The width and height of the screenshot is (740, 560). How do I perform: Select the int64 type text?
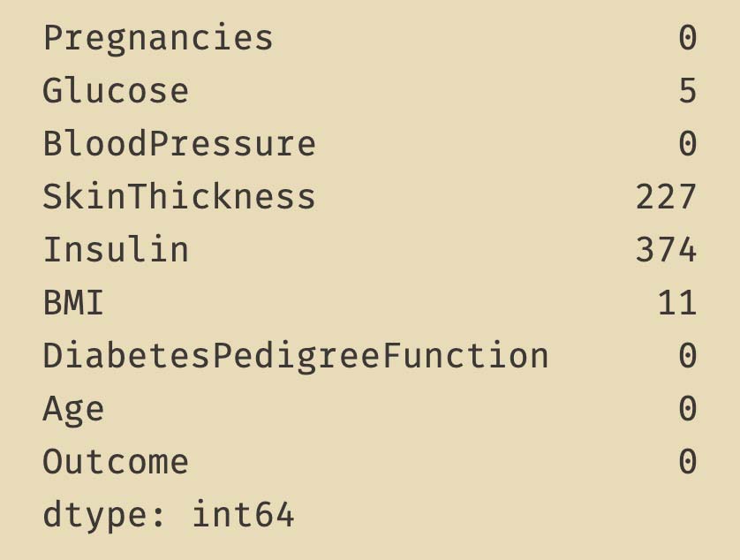243,515
